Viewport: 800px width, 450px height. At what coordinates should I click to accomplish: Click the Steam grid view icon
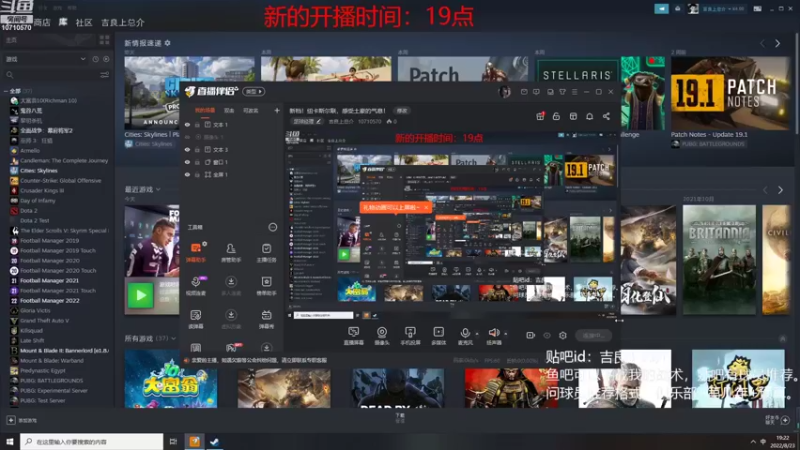click(105, 40)
